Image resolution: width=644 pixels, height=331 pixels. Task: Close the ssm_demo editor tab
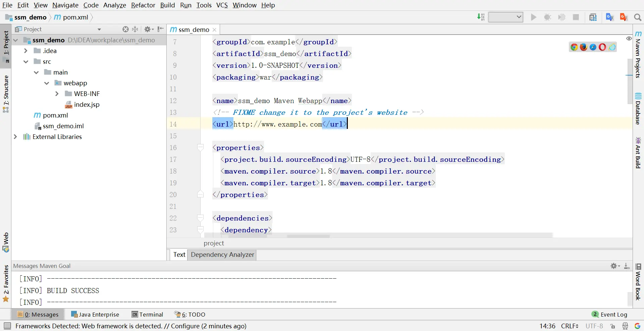point(215,30)
